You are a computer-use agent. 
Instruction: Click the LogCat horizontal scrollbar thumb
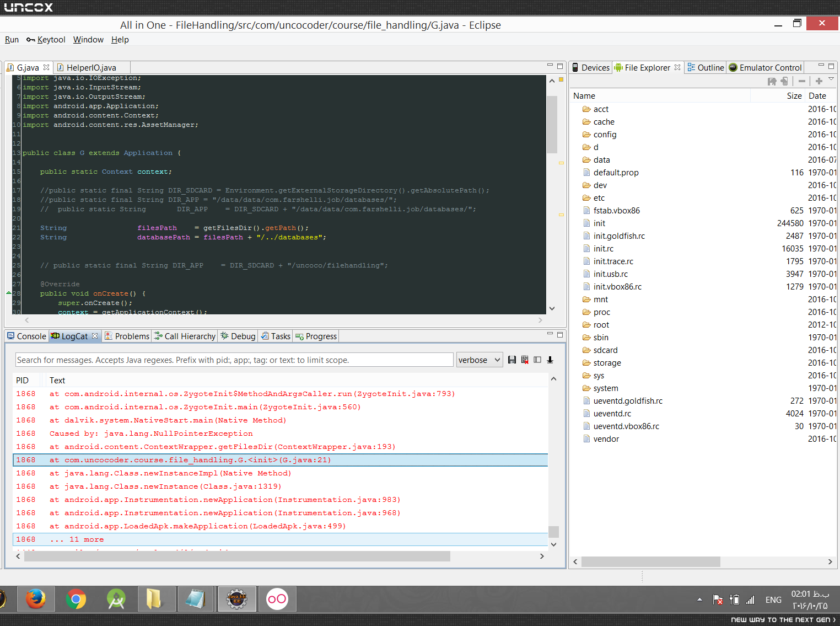click(x=237, y=557)
